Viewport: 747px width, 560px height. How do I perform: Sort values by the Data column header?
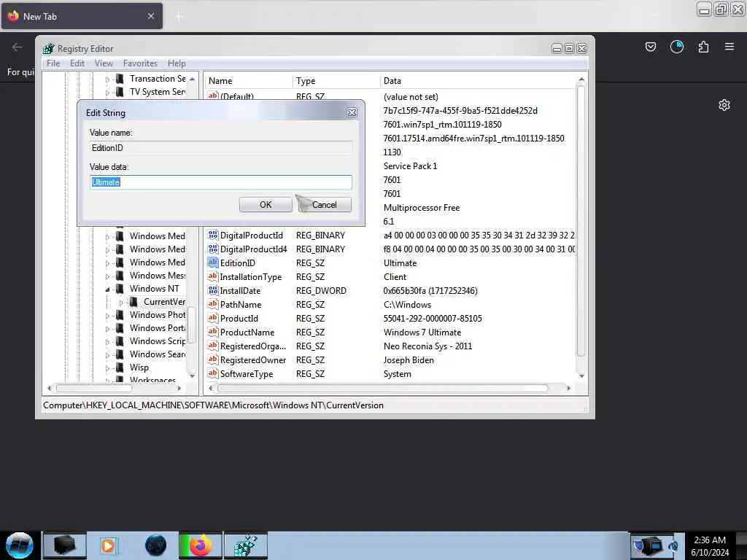tap(478, 81)
